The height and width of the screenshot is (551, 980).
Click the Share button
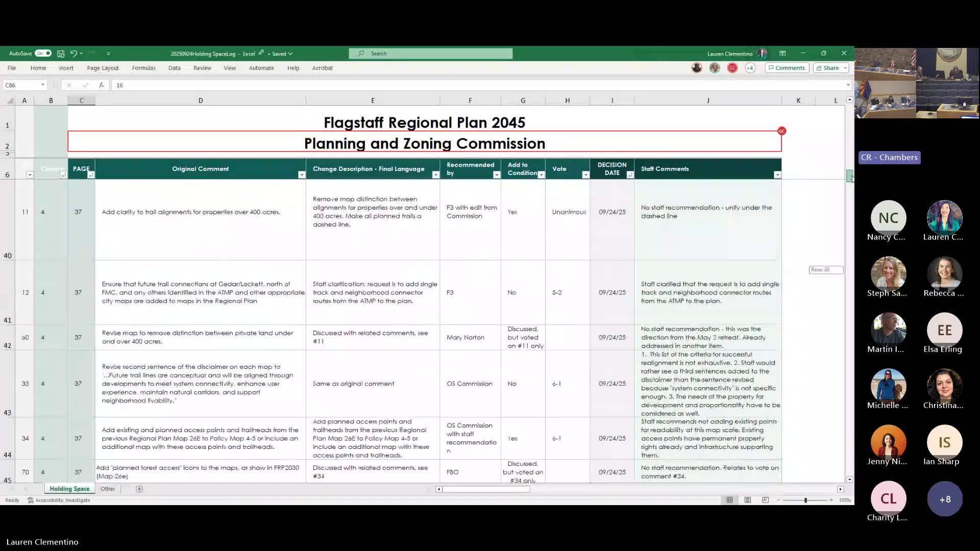pyautogui.click(x=827, y=68)
